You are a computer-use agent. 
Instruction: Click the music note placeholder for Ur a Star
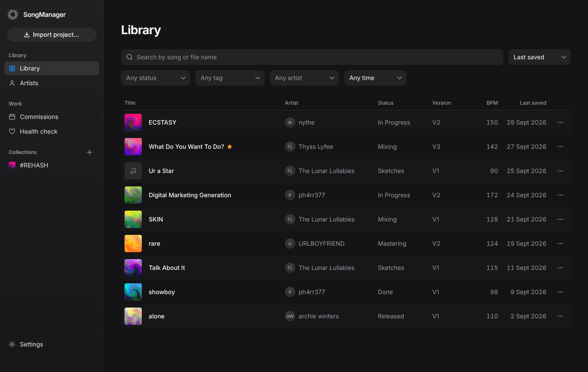coord(133,171)
